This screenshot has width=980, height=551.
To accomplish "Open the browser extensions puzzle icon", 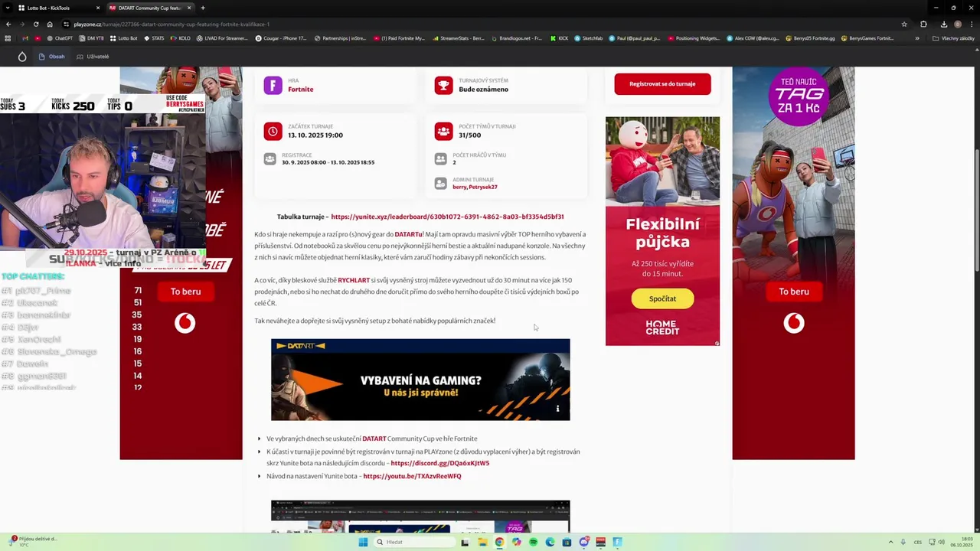I will tap(923, 24).
